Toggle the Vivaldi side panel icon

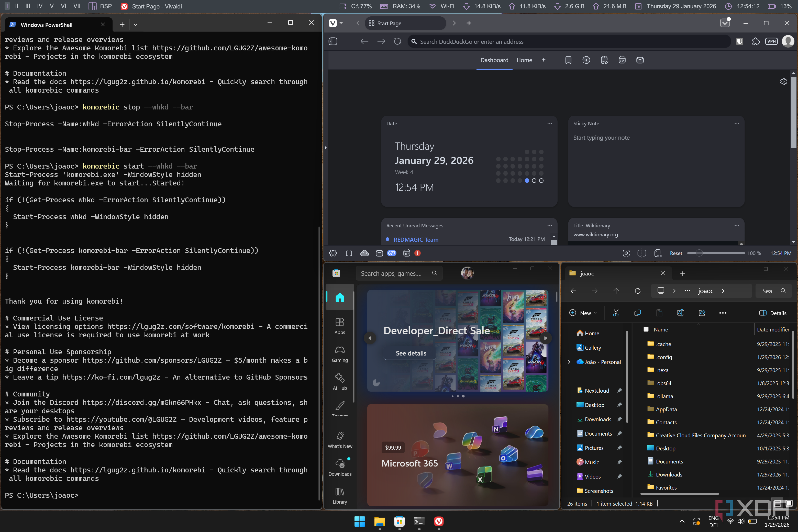(333, 41)
